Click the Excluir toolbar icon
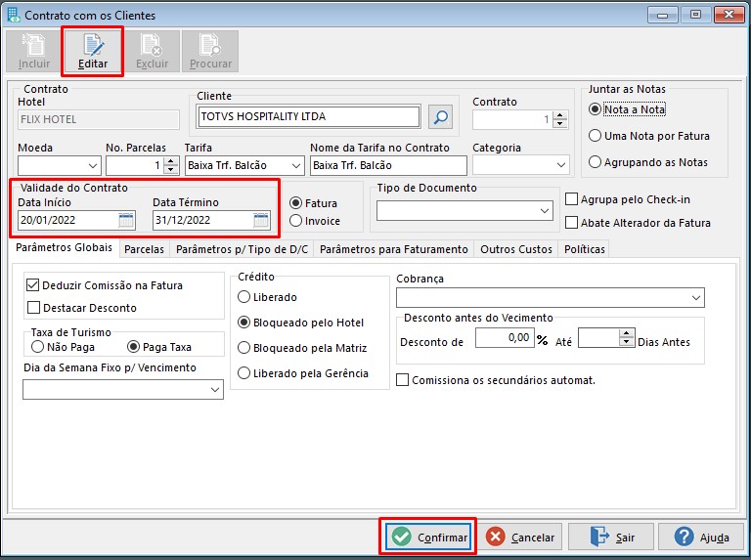Screen dimensions: 751x560 point(152,51)
